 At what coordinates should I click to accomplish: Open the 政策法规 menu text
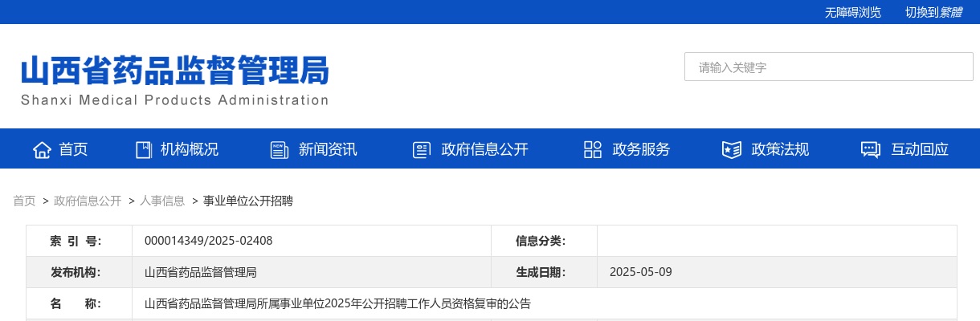[780, 149]
